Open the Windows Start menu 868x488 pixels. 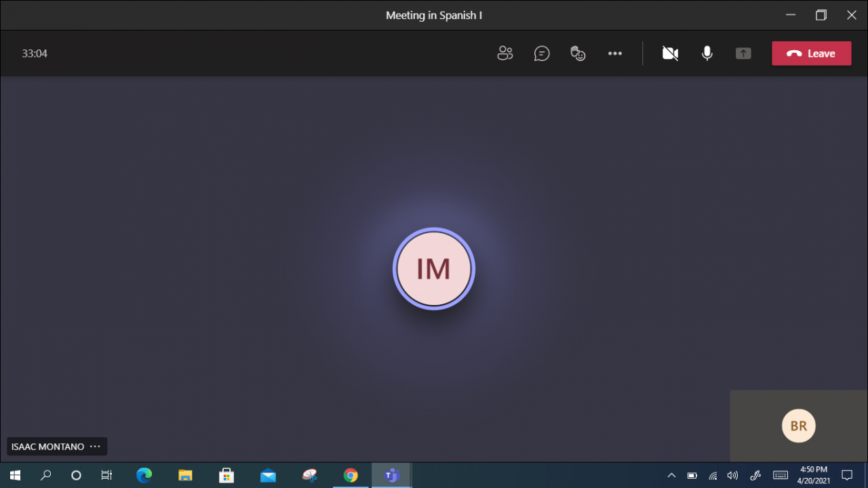pos(15,475)
